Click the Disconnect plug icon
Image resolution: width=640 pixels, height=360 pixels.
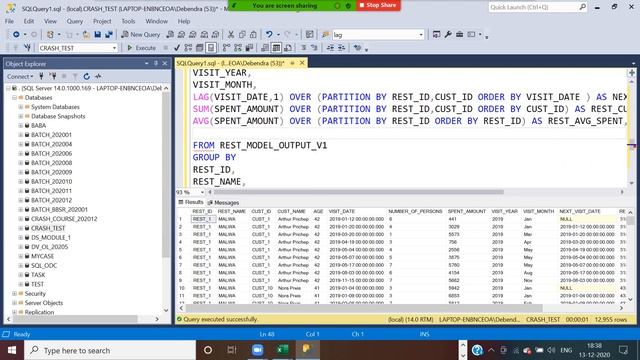pyautogui.click(x=53, y=76)
